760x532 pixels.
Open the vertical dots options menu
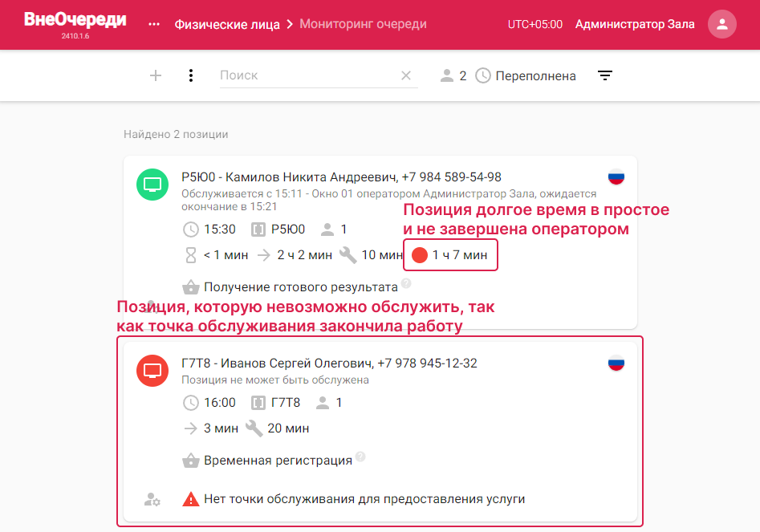(x=191, y=75)
